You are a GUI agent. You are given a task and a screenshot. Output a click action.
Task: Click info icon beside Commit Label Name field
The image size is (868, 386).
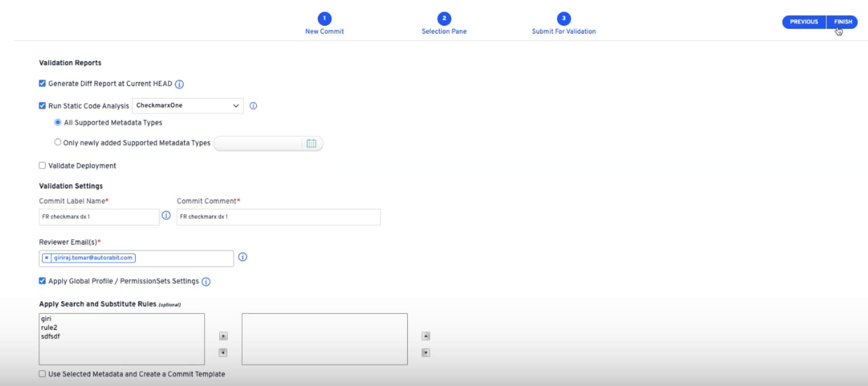coord(166,216)
